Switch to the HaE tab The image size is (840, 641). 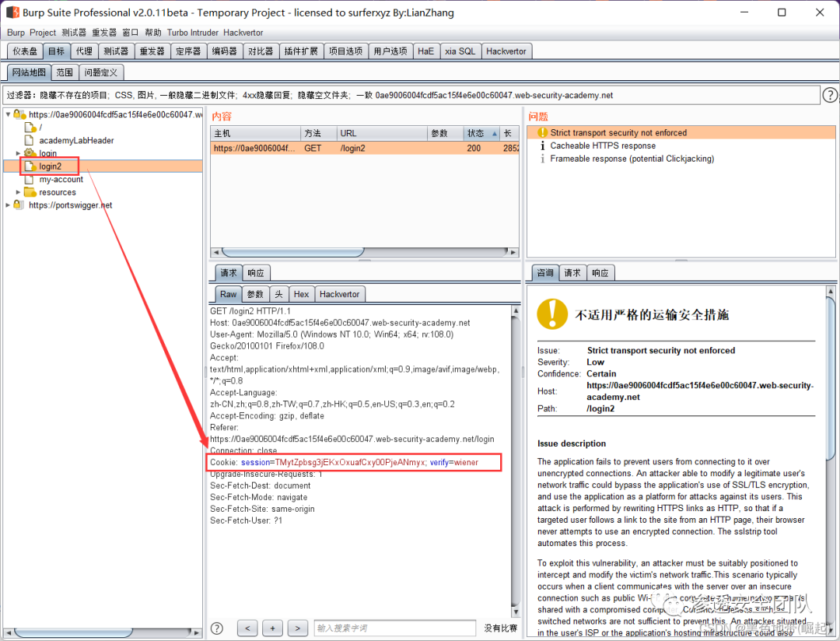click(x=426, y=51)
